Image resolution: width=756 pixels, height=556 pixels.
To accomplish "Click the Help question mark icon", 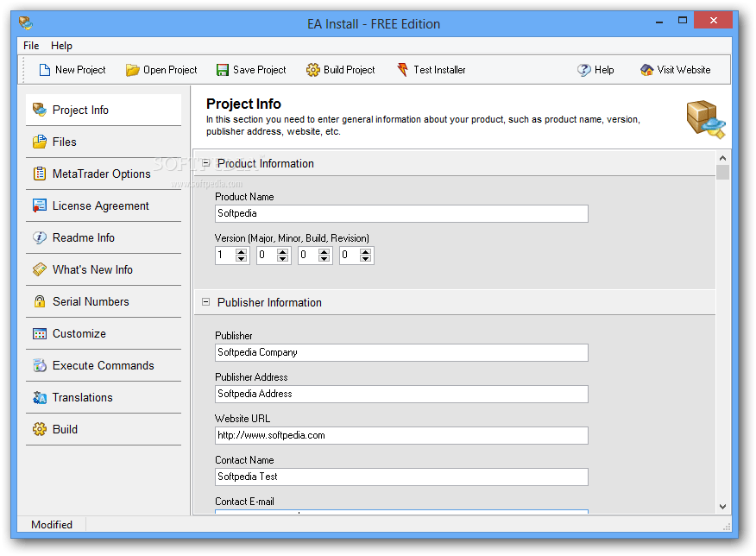I will (584, 70).
